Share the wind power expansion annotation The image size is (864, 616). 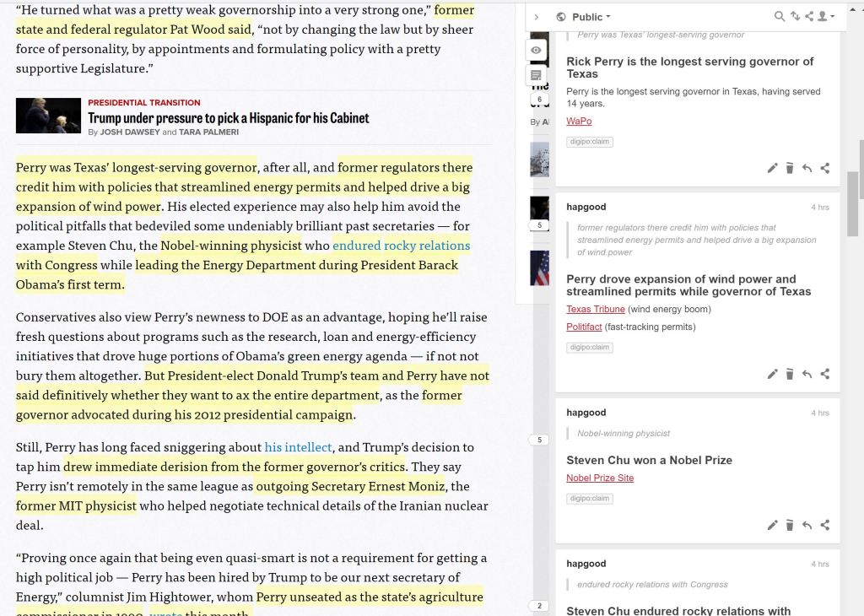click(825, 374)
